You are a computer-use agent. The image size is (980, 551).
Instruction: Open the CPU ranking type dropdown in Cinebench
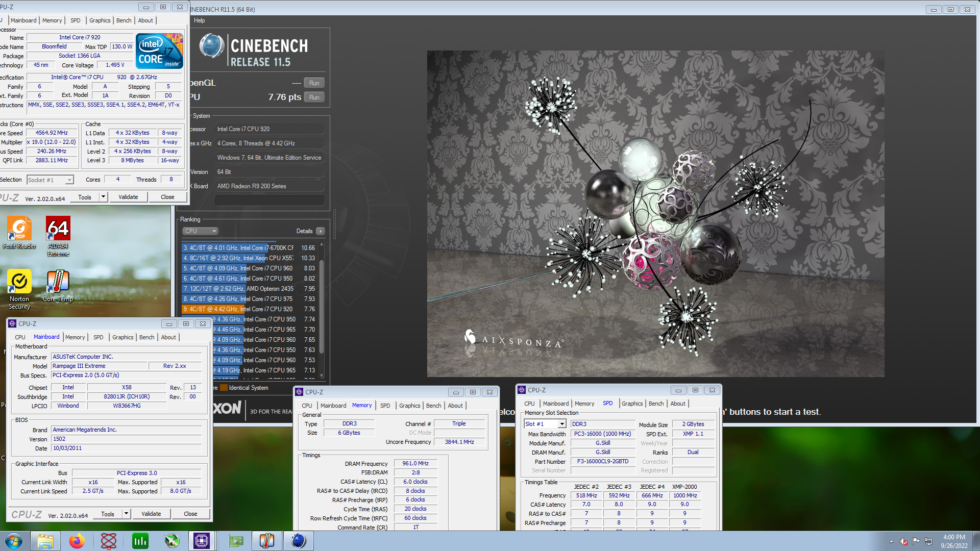[200, 231]
